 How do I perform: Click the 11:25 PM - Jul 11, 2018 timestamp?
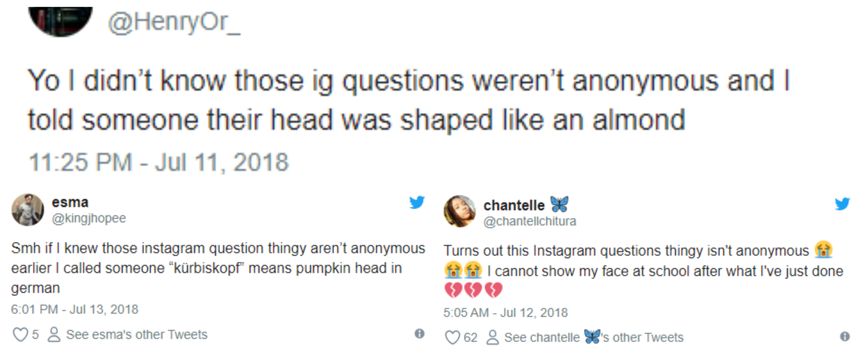pos(159,162)
